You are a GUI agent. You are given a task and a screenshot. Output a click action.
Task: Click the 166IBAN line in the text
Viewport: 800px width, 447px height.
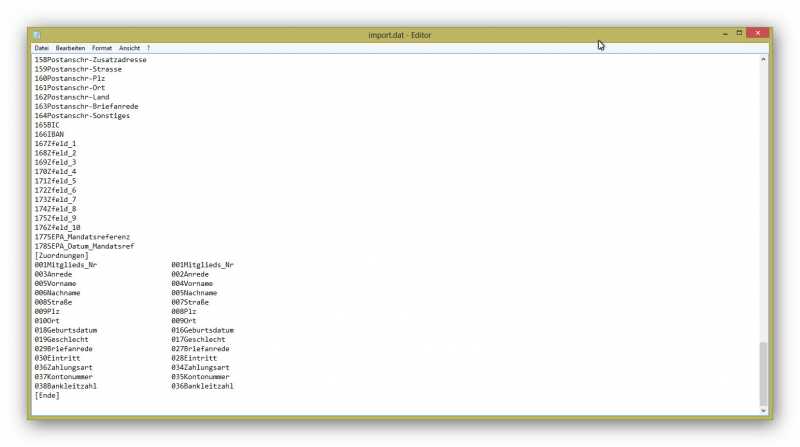tap(48, 134)
